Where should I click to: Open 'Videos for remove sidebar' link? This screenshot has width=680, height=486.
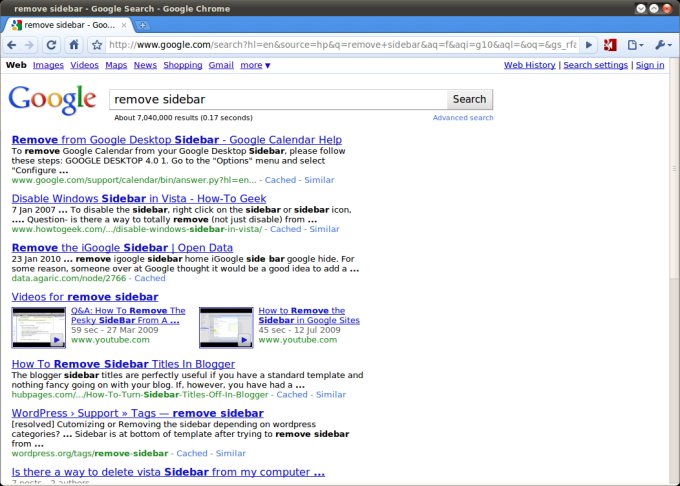(85, 297)
